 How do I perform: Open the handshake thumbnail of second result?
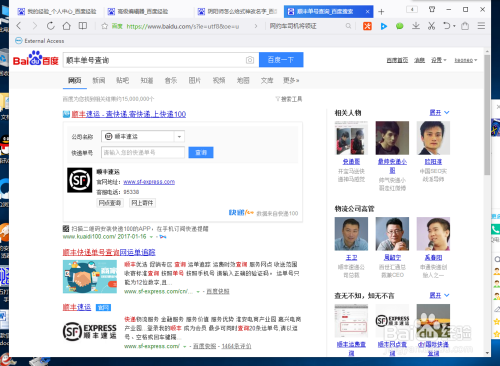[x=90, y=277]
